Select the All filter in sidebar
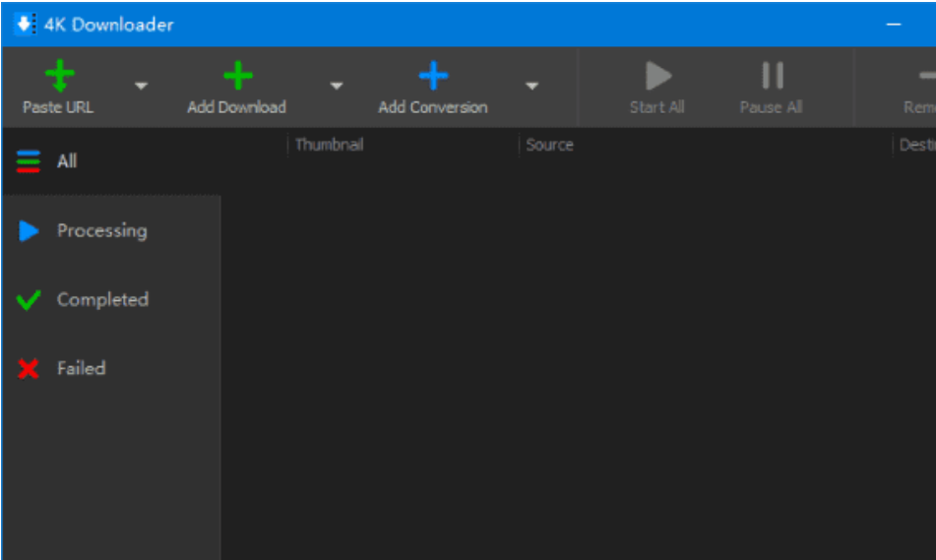 (x=66, y=161)
